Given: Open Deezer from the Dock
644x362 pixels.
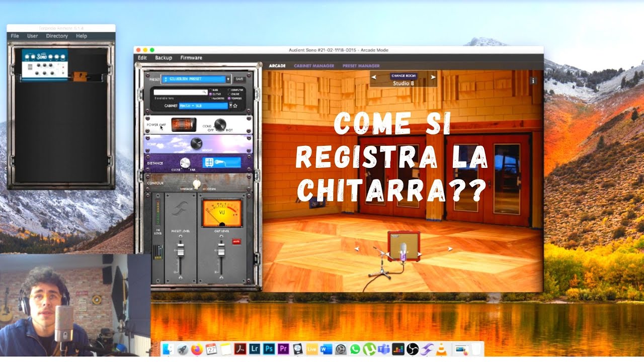Looking at the screenshot, I should coord(398,349).
